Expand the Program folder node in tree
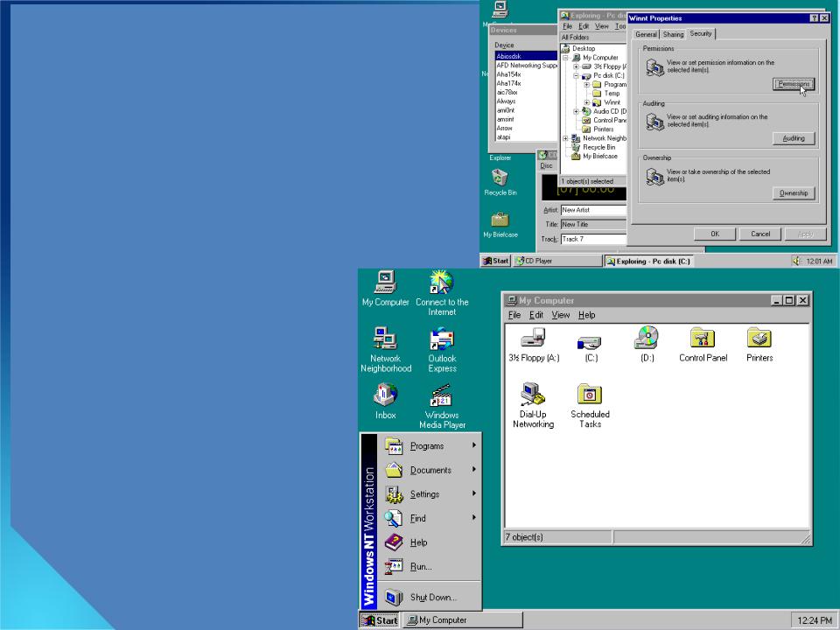This screenshot has width=840, height=630. (x=586, y=85)
